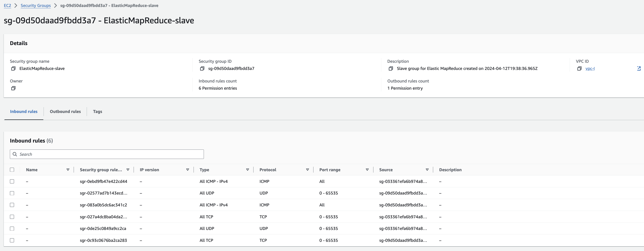The image size is (644, 251).
Task: Copy the security group ID value
Action: (x=202, y=68)
